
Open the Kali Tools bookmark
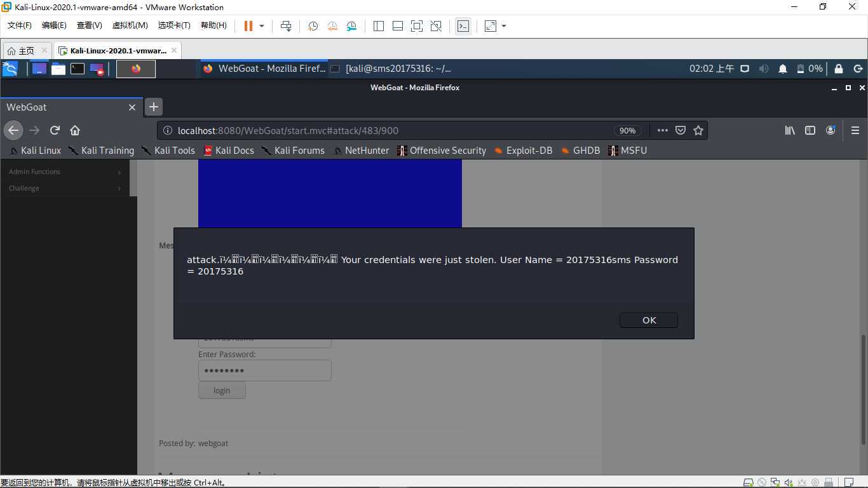click(x=168, y=151)
